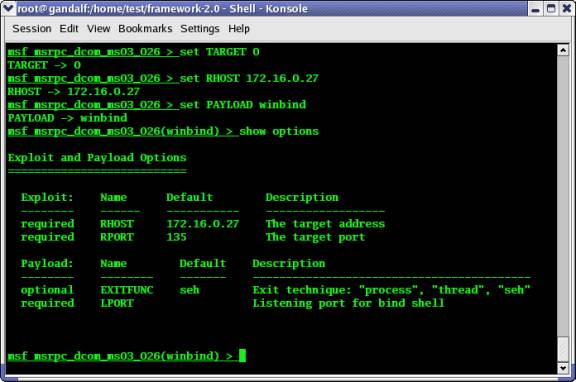Open the Edit menu
The image size is (576, 382).
pyautogui.click(x=69, y=29)
